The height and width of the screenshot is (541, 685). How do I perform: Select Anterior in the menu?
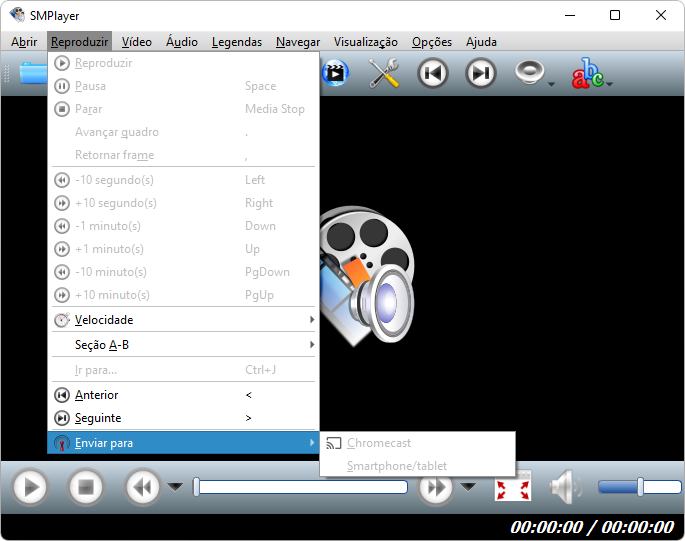[x=183, y=395]
